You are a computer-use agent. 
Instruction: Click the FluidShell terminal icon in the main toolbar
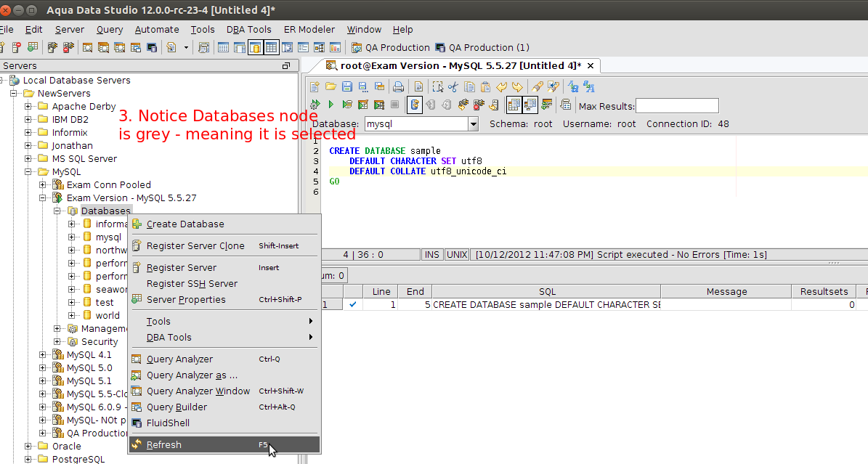pyautogui.click(x=152, y=48)
